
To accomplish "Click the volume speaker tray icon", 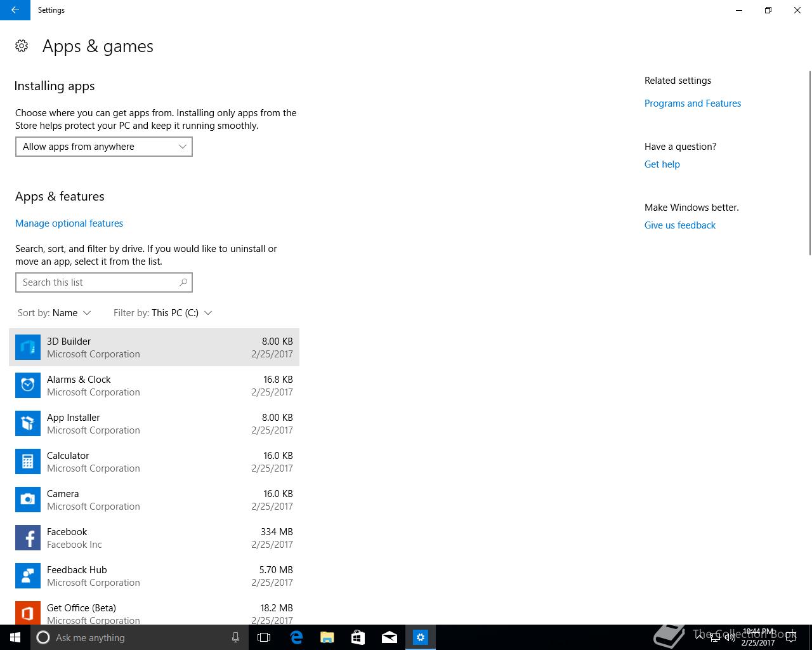I will [x=730, y=637].
